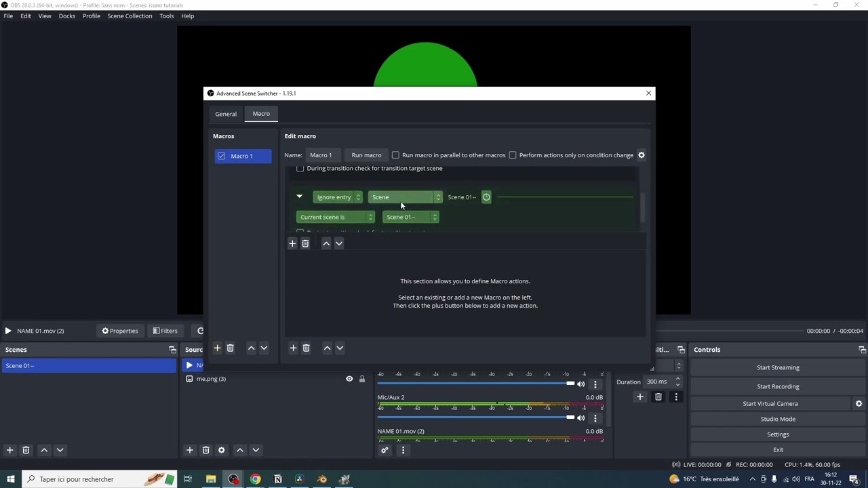Open the File menu

8,16
